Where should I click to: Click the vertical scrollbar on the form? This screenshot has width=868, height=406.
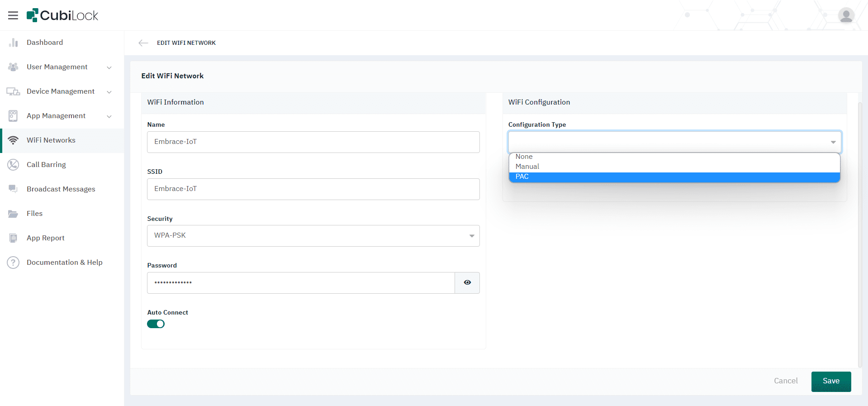(x=860, y=234)
